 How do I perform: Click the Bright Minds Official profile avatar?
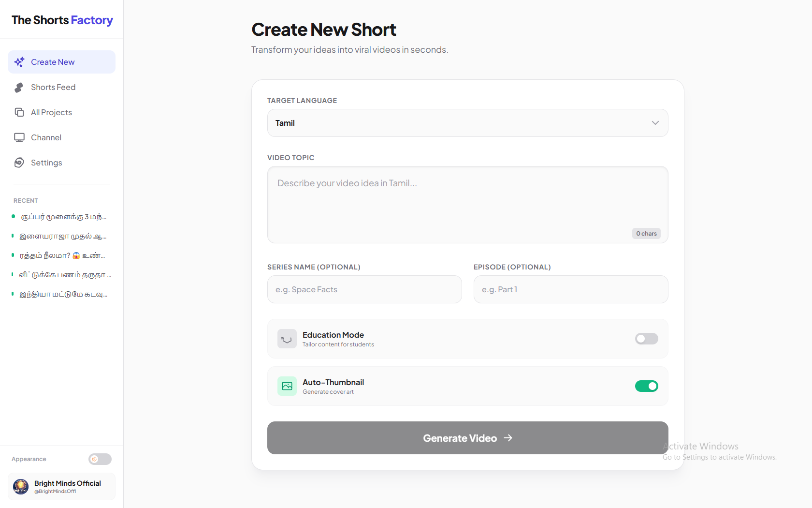click(x=21, y=487)
